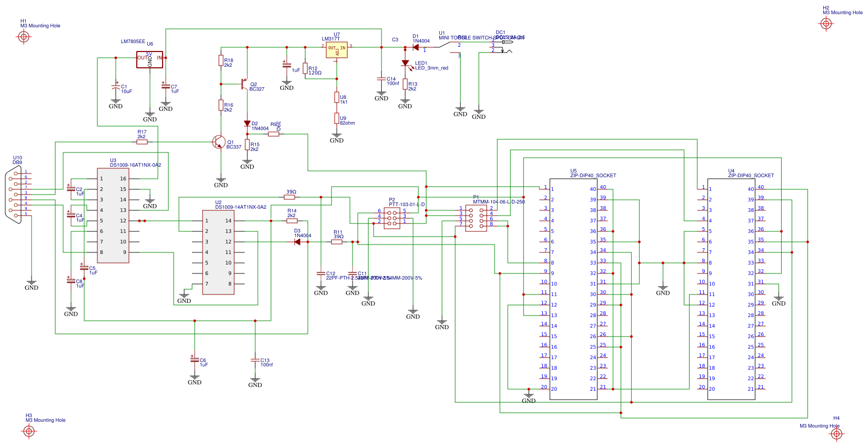The width and height of the screenshot is (868, 447).
Task: Select the U2 DS1009-14AT1NX IC body
Action: (x=218, y=252)
